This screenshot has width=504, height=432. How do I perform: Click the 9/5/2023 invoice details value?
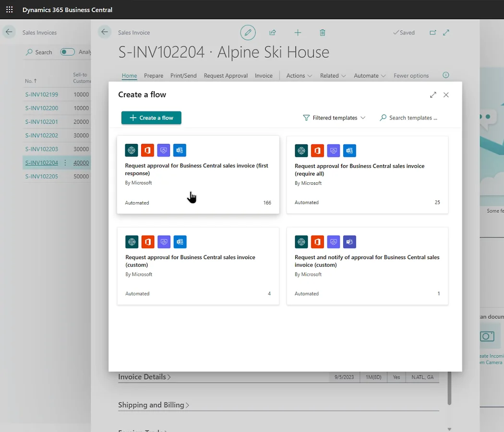(344, 377)
